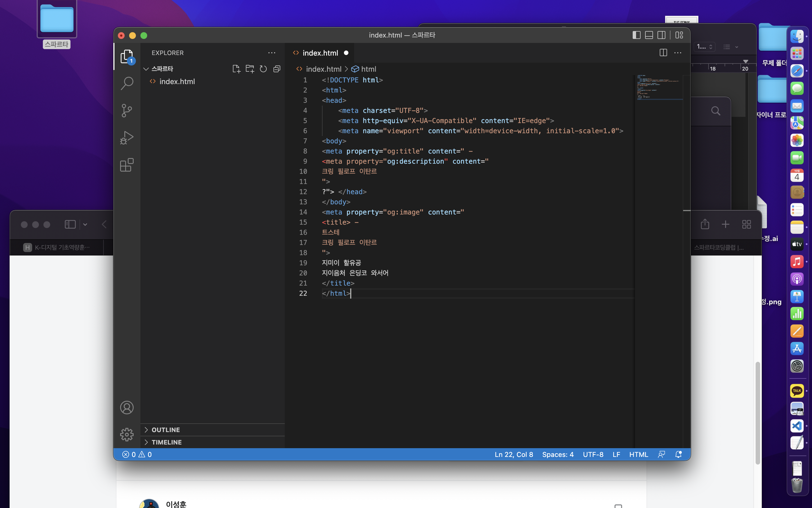The image size is (812, 508).
Task: Click the og:image meta line
Action: (x=393, y=212)
